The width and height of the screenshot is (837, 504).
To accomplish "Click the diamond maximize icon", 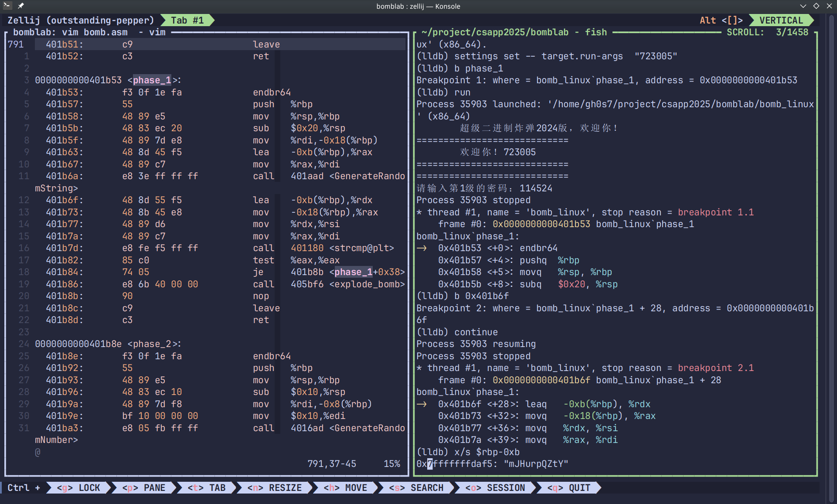I will [x=816, y=6].
